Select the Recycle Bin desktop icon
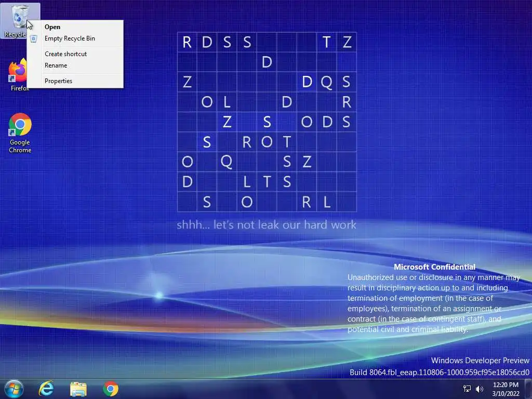This screenshot has height=399, width=532. pos(19,20)
